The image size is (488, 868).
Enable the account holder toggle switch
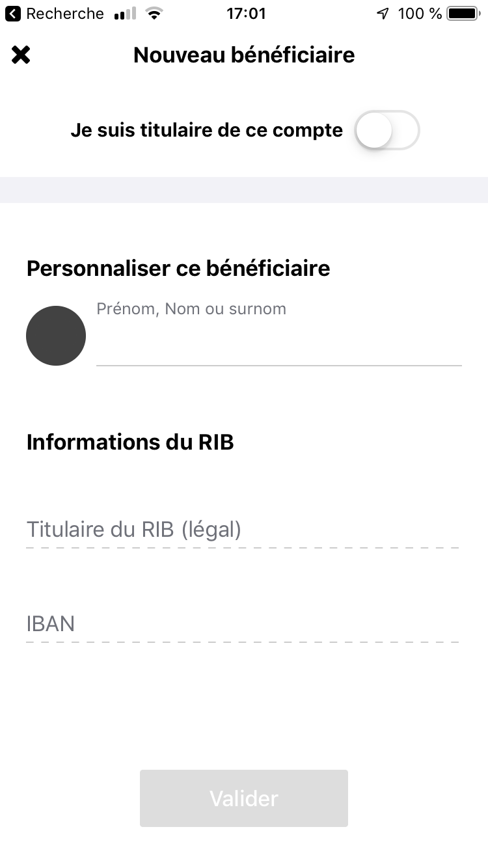(x=387, y=130)
